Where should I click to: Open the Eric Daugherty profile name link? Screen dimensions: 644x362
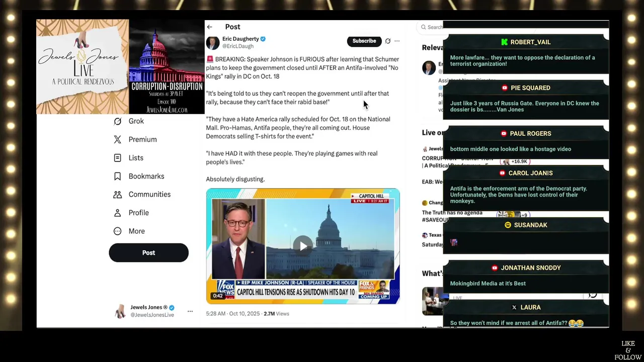(240, 39)
